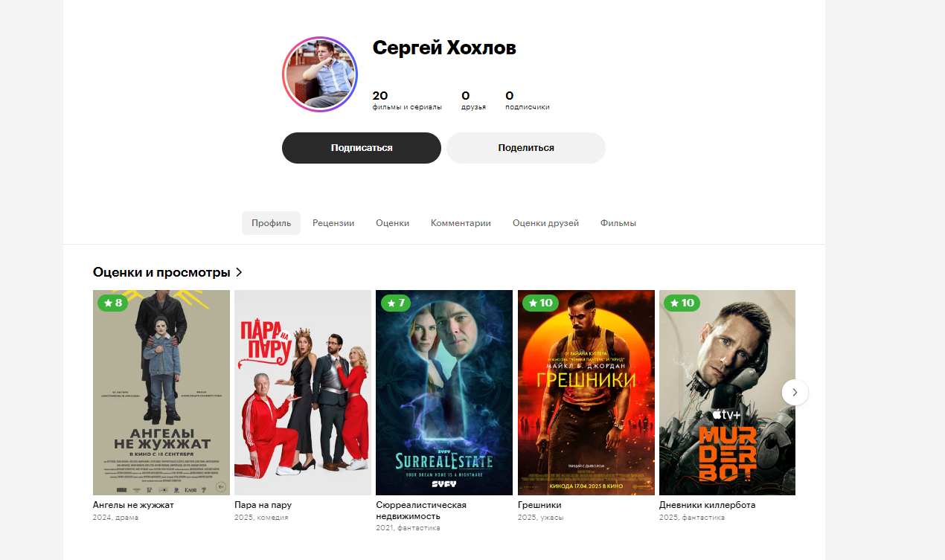
Task: Subscribe with the Подписаться button
Action: [x=362, y=148]
